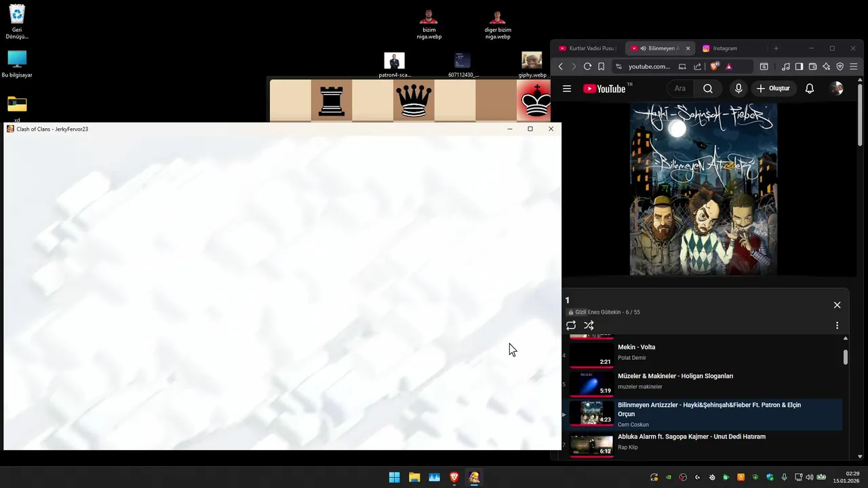Open the YouTube hamburger guide menu

(567, 89)
